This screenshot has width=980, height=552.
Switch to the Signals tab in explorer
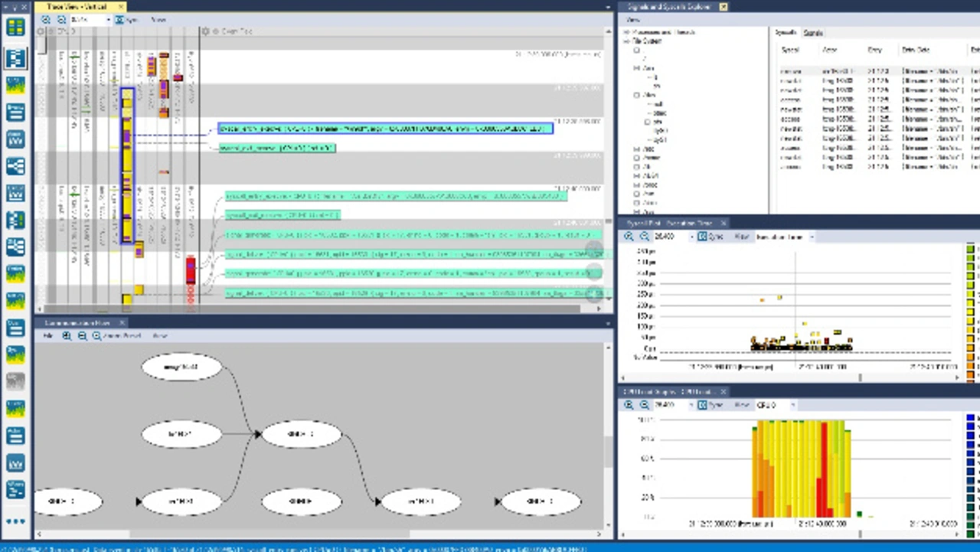tap(812, 33)
